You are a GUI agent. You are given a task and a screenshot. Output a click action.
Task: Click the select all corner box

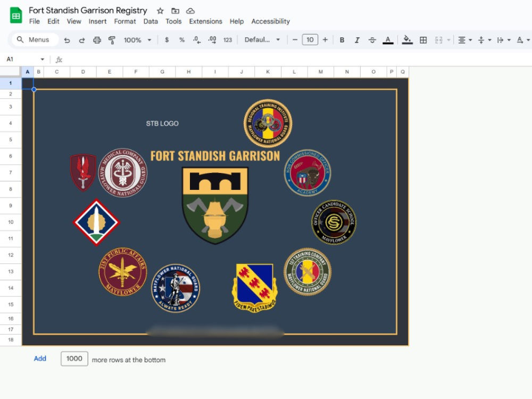tap(10, 72)
